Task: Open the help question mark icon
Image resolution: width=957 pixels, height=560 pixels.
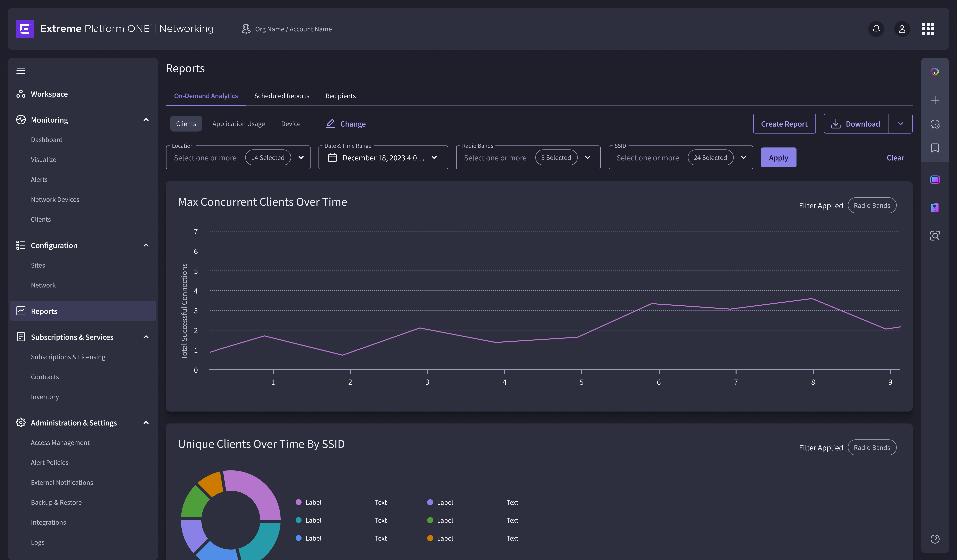Action: click(935, 539)
